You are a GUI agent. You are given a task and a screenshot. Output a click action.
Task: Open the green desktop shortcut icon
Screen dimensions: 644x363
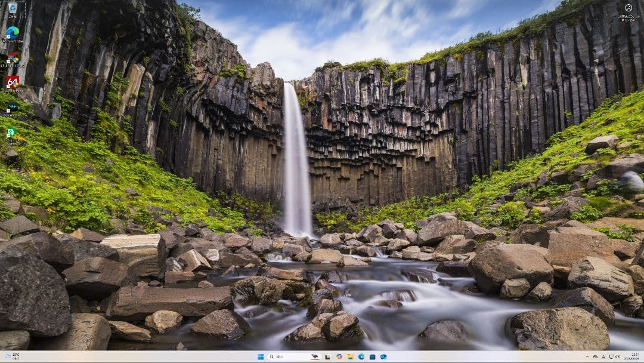coord(12,133)
